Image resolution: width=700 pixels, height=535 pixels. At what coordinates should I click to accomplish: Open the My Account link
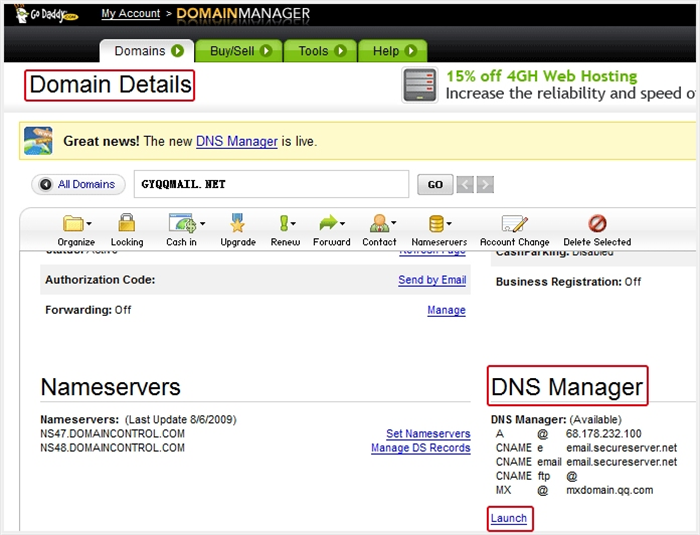tap(130, 14)
